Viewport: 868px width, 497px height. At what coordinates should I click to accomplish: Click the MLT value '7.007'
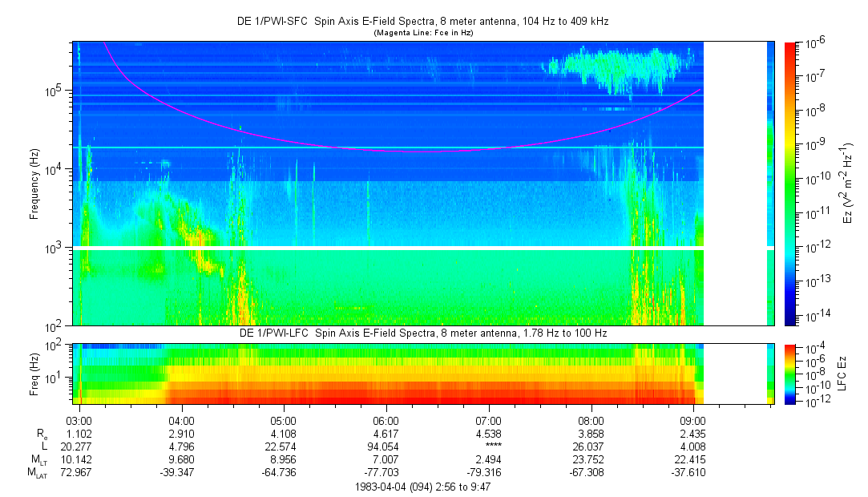pos(387,459)
